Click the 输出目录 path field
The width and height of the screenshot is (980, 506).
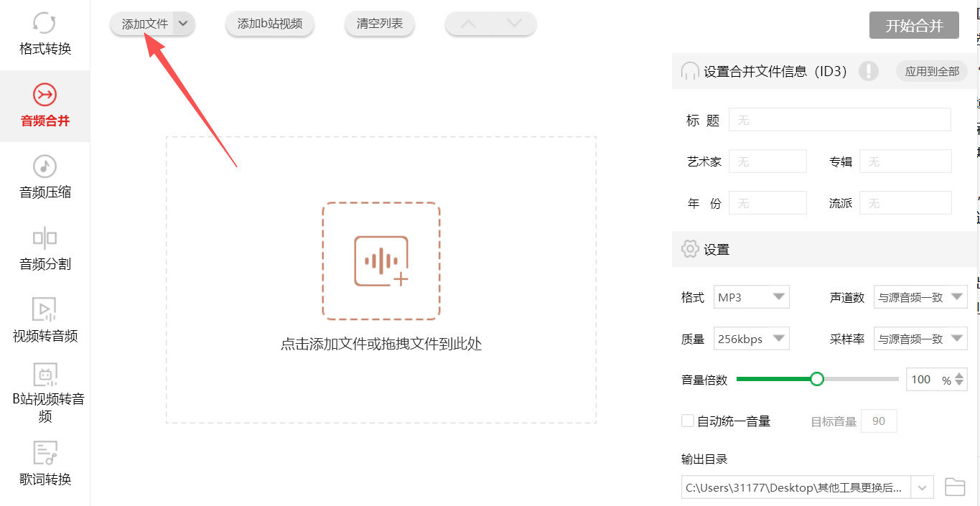[x=796, y=487]
